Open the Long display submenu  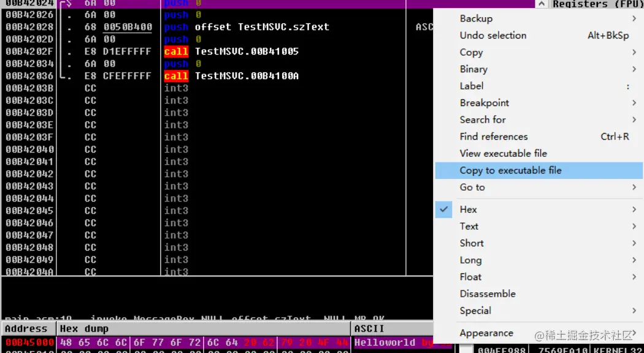tap(539, 260)
